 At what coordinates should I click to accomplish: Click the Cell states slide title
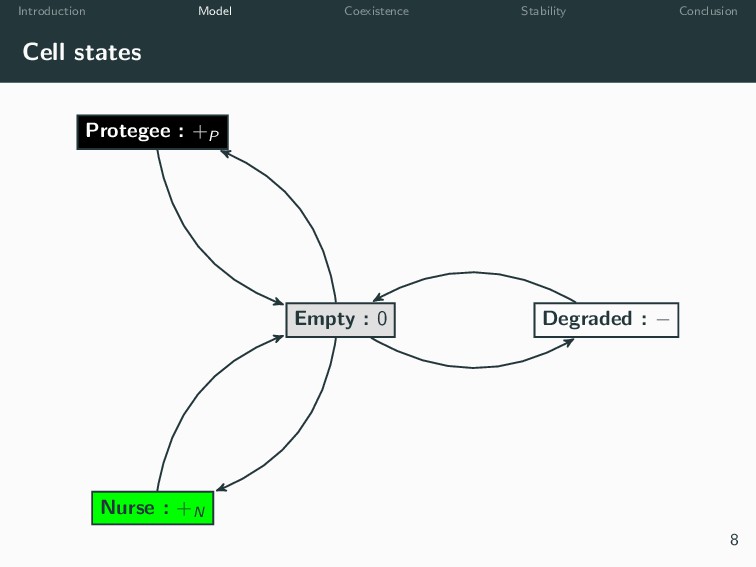pos(82,52)
